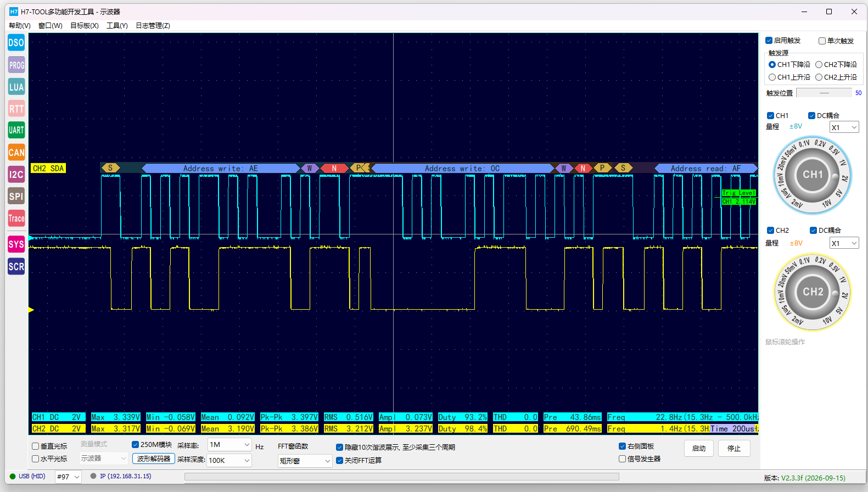Viewport: 868px width, 492px height.
Task: Open the 窗口(W) window menu
Action: [51, 26]
